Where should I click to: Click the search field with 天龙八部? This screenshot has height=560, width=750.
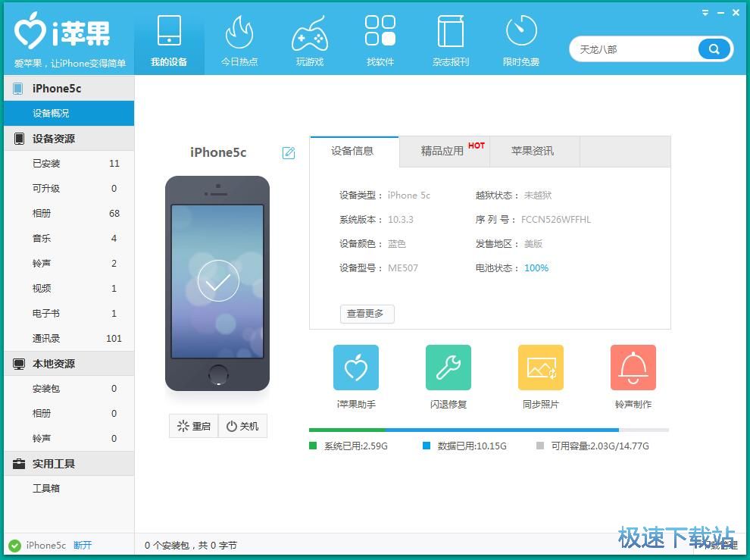(634, 49)
